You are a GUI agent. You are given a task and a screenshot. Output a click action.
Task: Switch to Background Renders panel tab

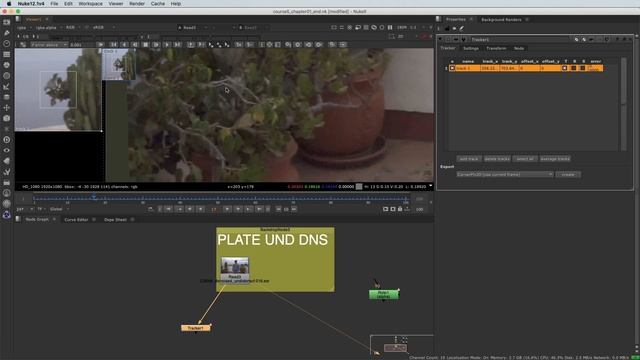click(501, 20)
